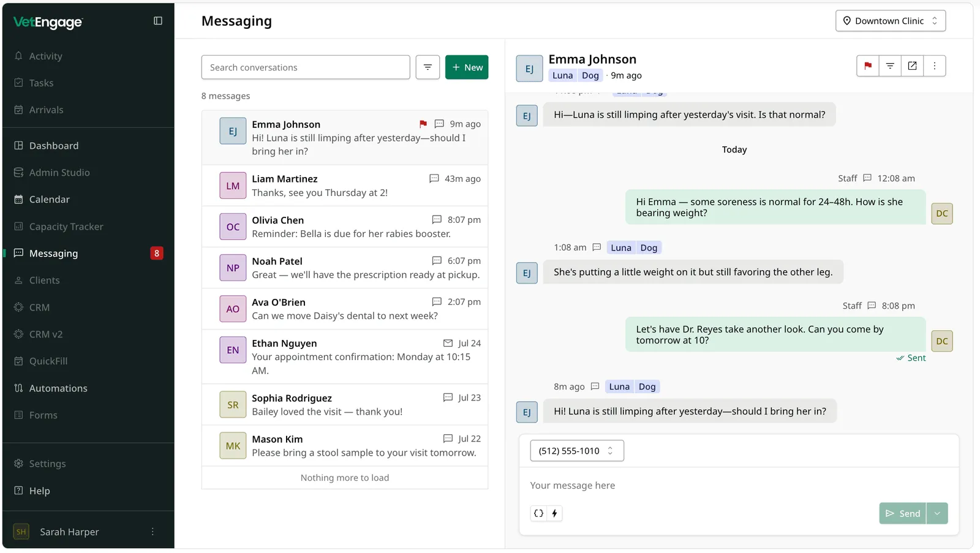Open the conversation filter icon next to search
The height and width of the screenshot is (553, 980).
[x=428, y=67]
